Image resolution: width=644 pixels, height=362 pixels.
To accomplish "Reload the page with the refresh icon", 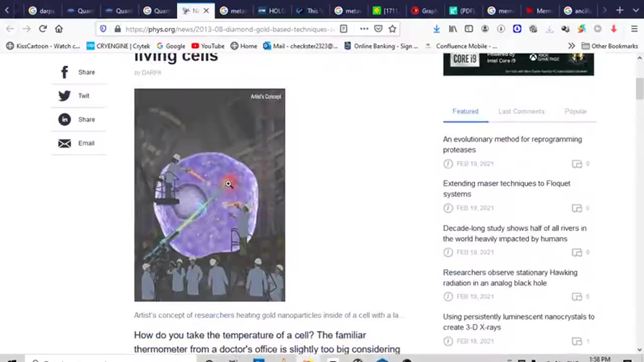I will pyautogui.click(x=43, y=29).
